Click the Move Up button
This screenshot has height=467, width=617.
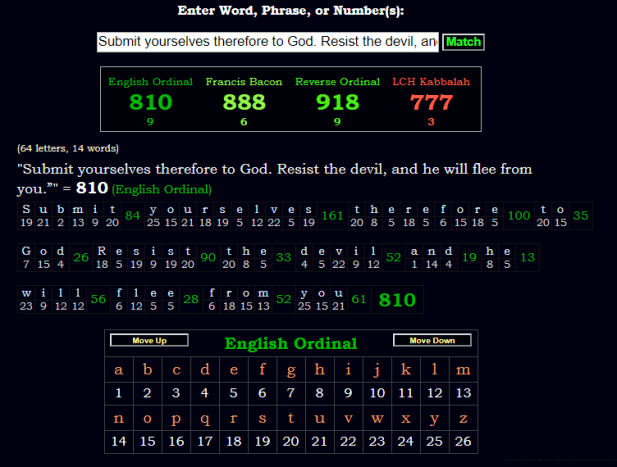click(147, 341)
